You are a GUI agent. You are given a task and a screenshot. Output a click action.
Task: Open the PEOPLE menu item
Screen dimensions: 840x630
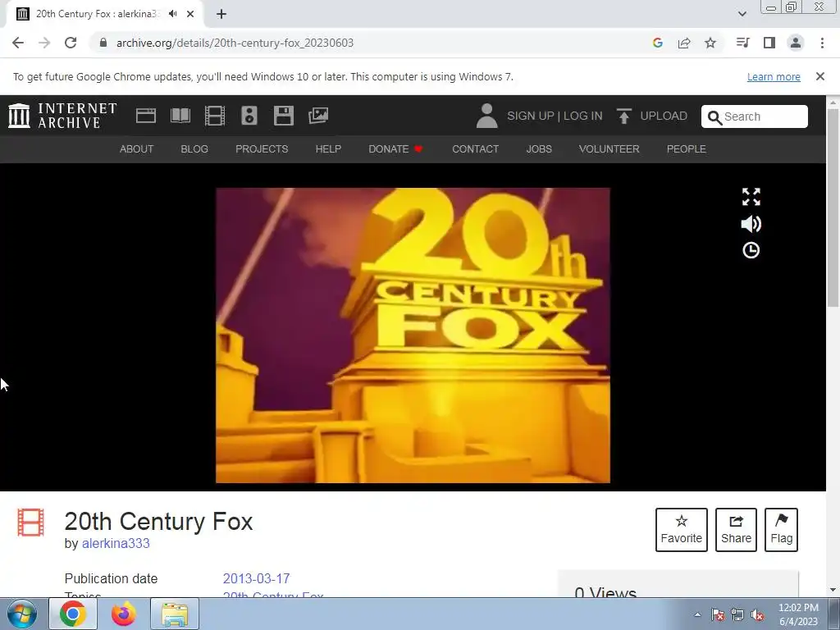pyautogui.click(x=687, y=149)
